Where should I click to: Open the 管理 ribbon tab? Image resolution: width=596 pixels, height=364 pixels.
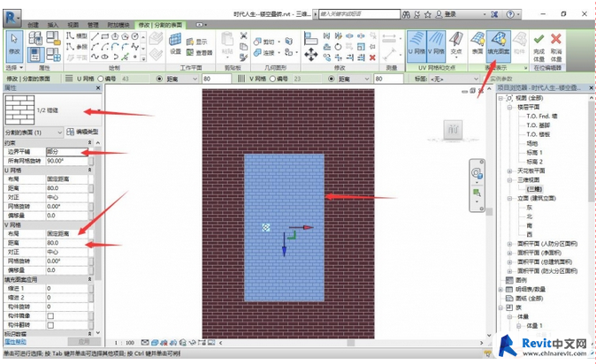pos(93,25)
